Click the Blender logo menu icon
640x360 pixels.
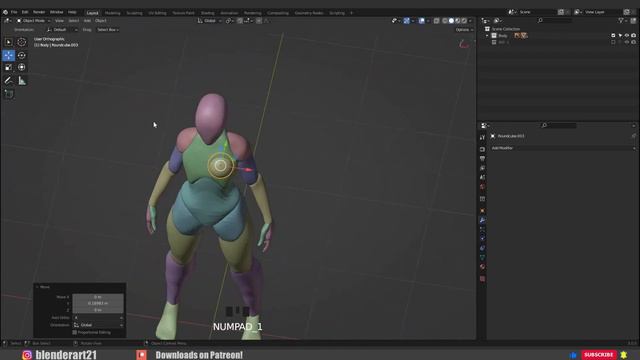[5, 12]
